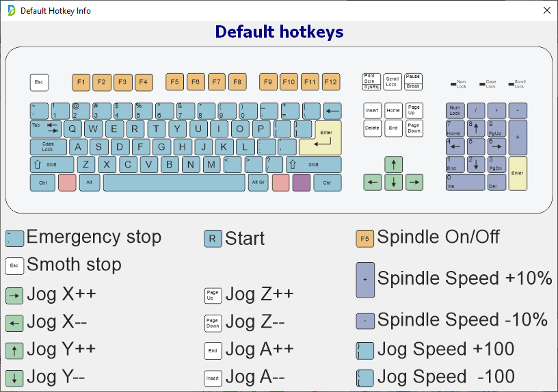Click the End key icon beside Jog A++
Screen dimensions: 558x392
tap(213, 351)
